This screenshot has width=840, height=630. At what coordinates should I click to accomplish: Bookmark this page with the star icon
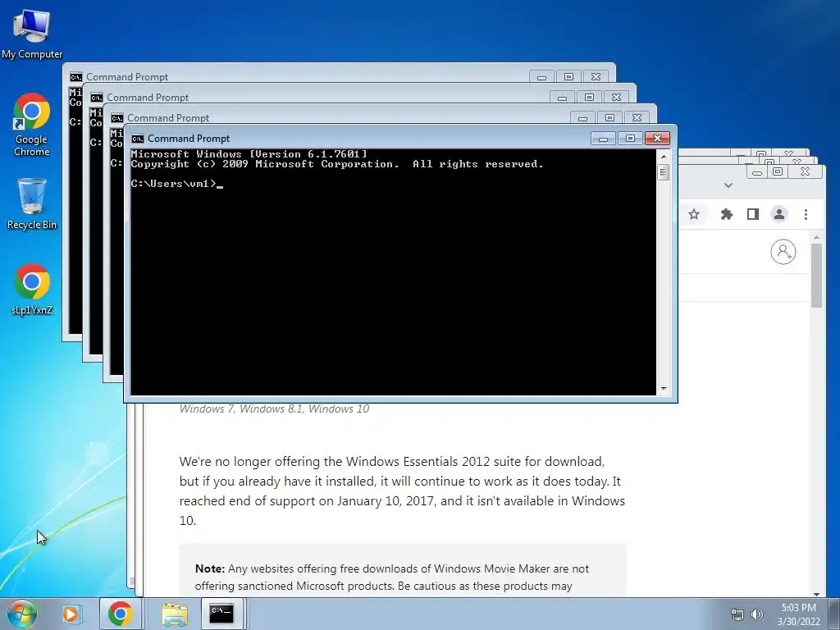[x=694, y=214]
